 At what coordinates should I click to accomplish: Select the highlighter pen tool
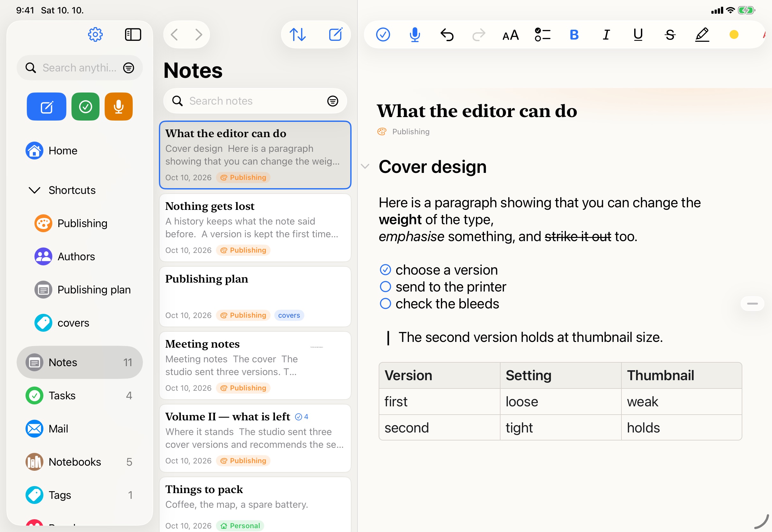pos(702,34)
